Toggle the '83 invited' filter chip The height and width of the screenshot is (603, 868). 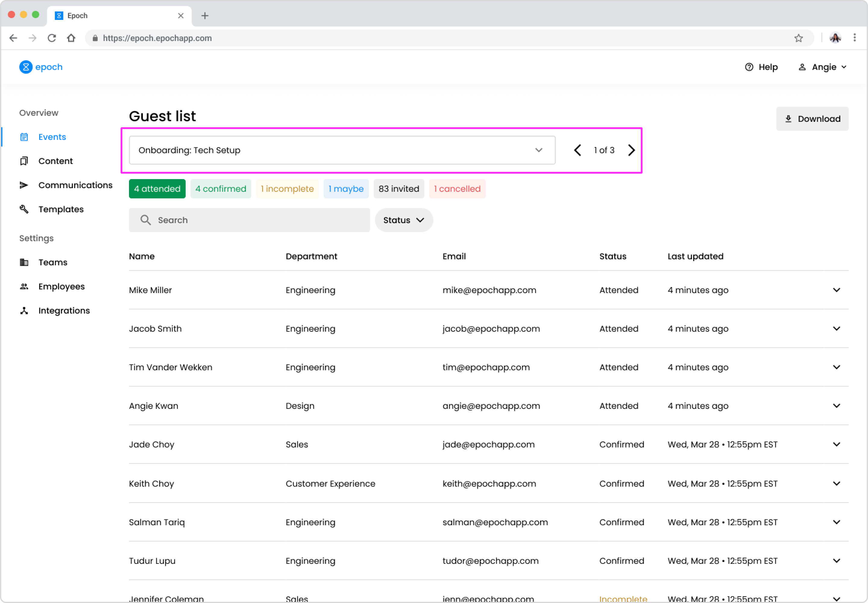pyautogui.click(x=398, y=188)
